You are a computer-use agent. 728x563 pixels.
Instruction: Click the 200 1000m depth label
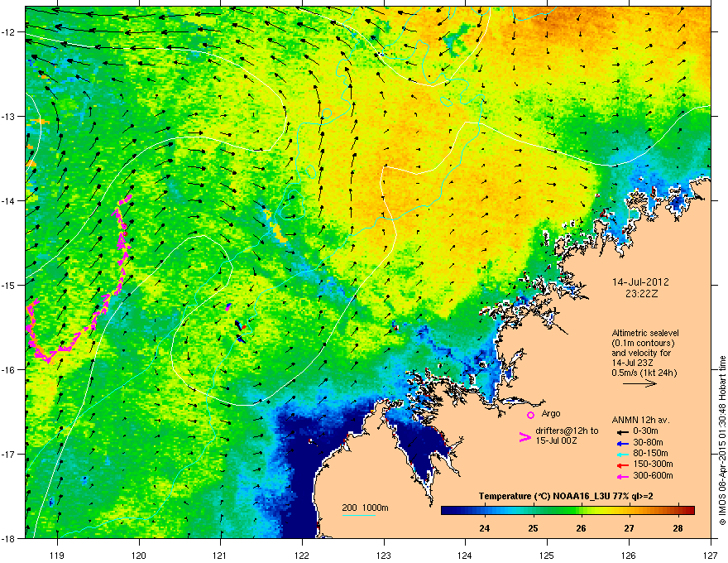[366, 508]
